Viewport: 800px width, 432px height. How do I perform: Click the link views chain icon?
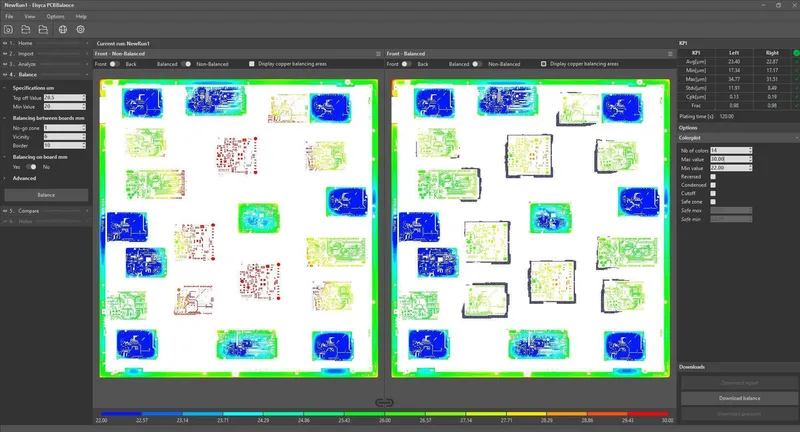[x=384, y=402]
